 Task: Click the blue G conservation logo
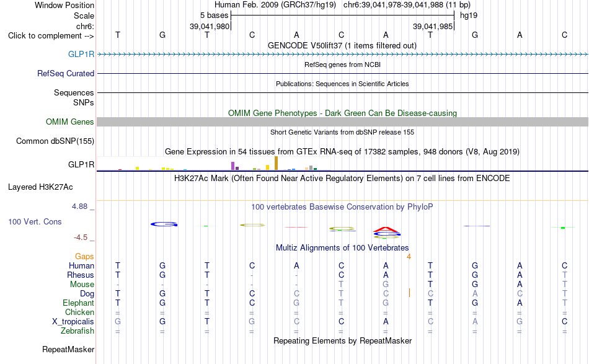(164, 224)
